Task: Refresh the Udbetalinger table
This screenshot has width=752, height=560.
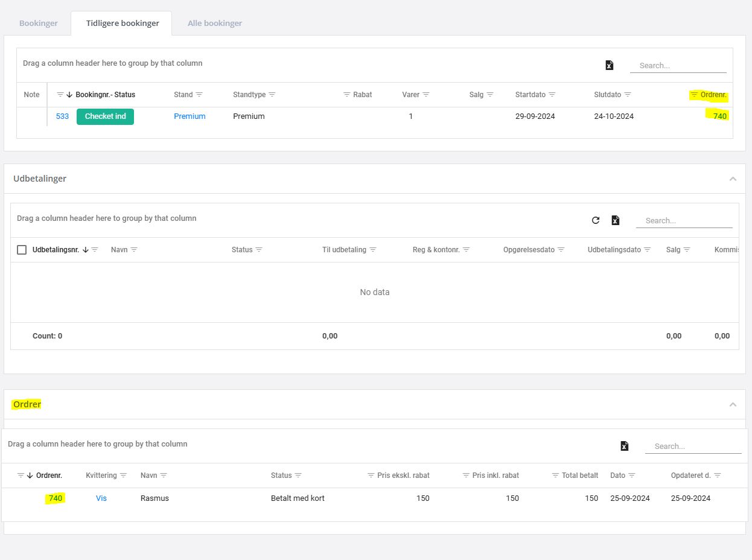Action: (x=596, y=220)
